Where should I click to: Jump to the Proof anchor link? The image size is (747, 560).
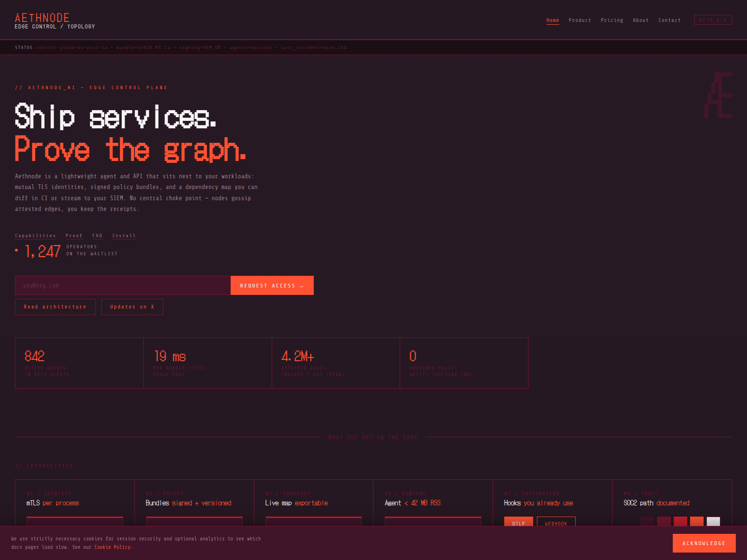74,236
